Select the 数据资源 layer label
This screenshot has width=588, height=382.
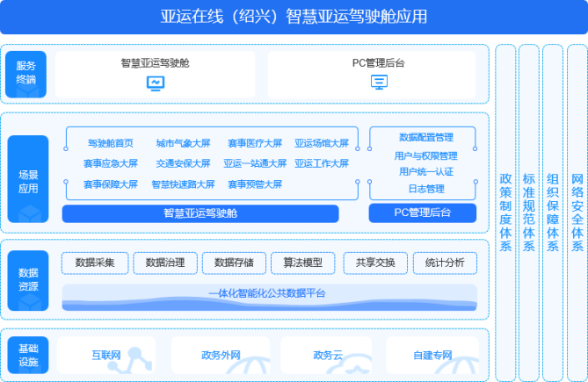click(28, 280)
